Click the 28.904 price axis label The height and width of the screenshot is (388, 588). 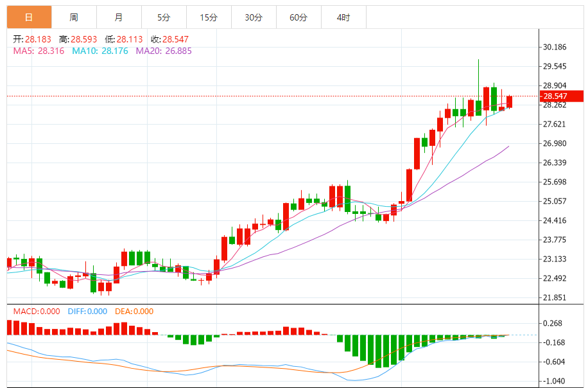pyautogui.click(x=555, y=85)
